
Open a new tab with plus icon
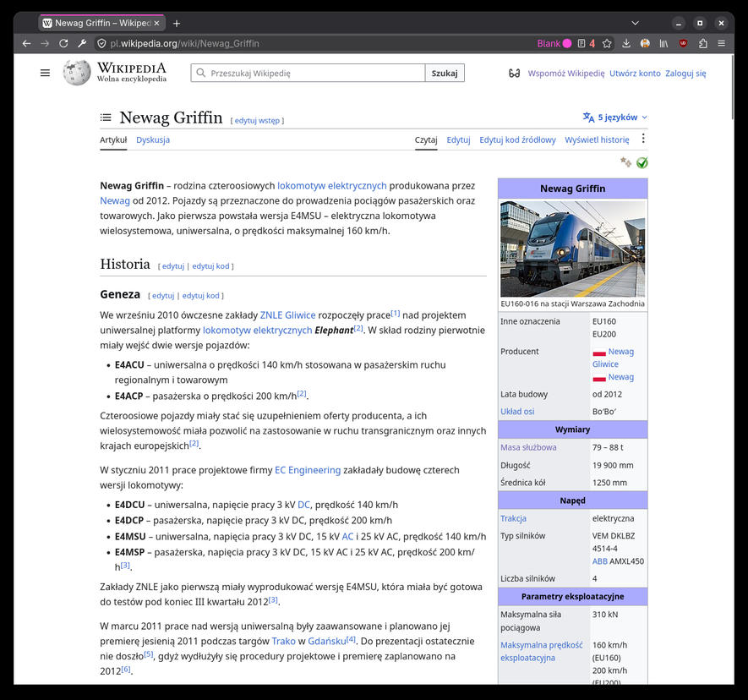pyautogui.click(x=177, y=23)
